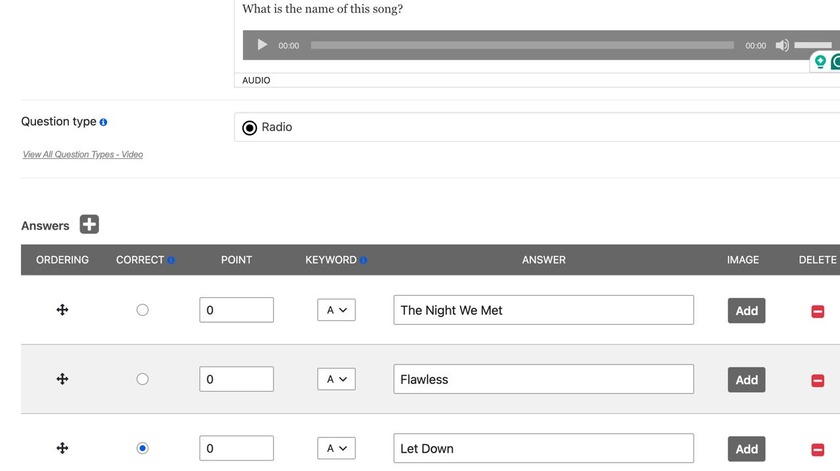This screenshot has width=840, height=471.
Task: Delete the Let Down answer row
Action: click(818, 450)
